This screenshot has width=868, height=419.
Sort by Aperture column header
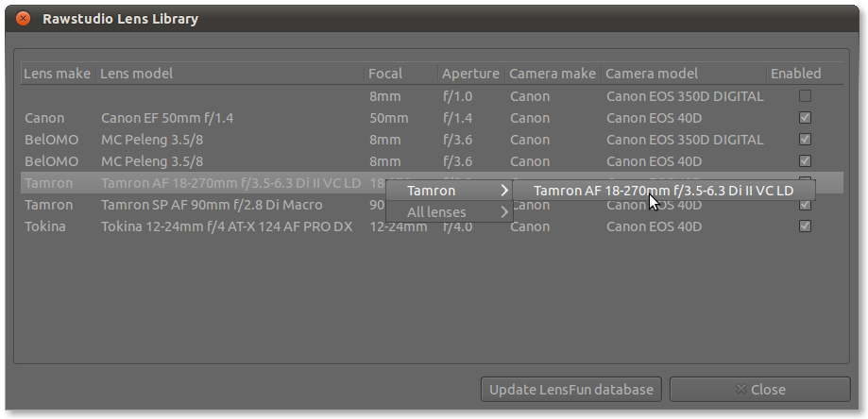coord(472,74)
